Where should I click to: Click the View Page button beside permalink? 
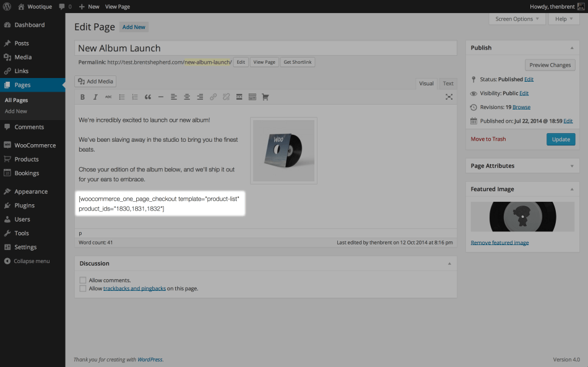pos(264,63)
